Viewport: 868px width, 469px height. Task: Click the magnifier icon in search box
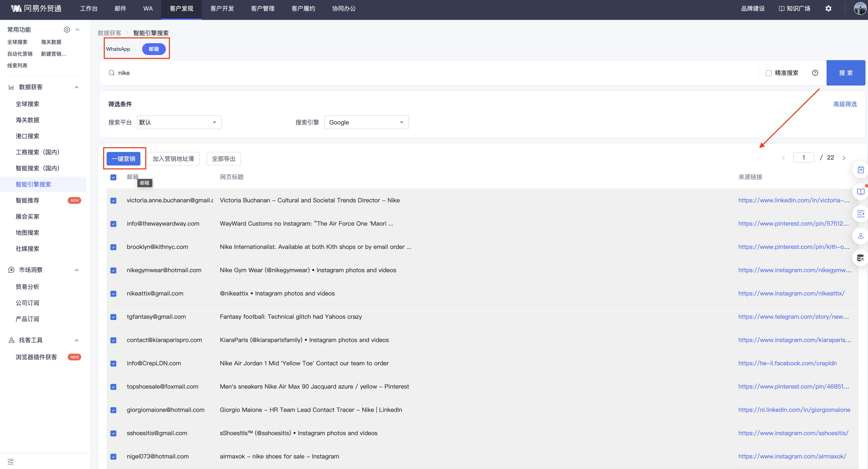111,73
